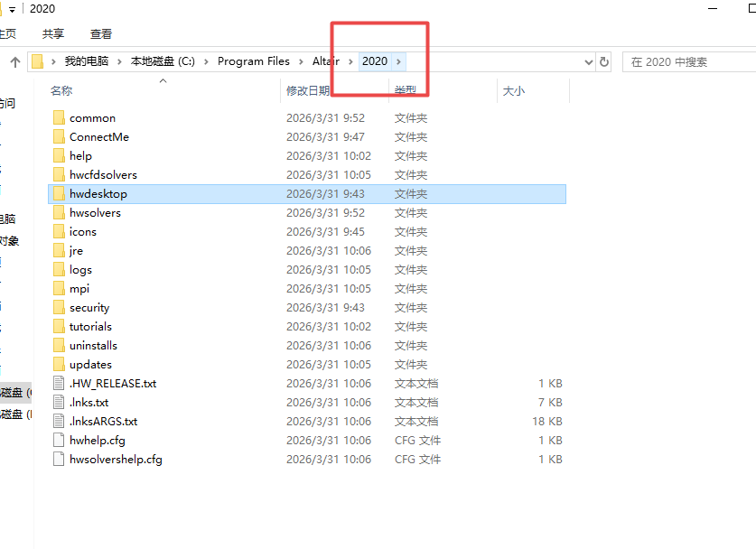Expand the chevron after 2020 breadcrumb

tap(399, 62)
